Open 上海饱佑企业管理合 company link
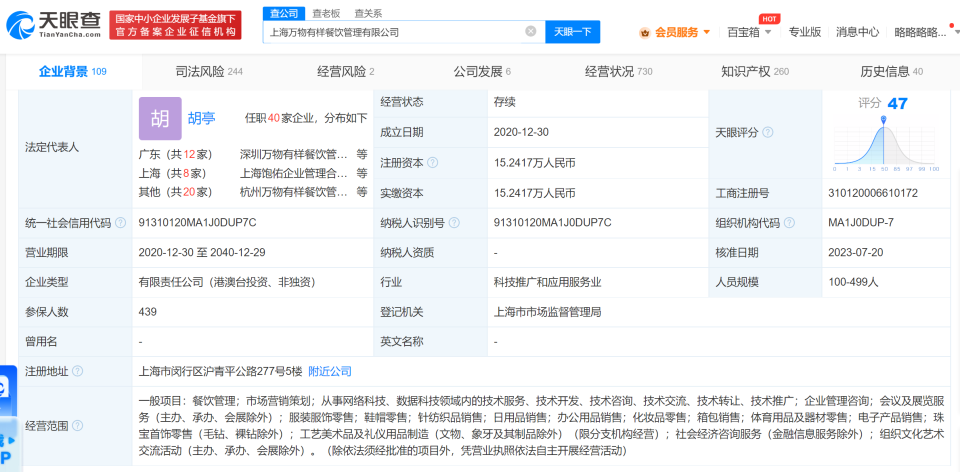 pyautogui.click(x=294, y=173)
